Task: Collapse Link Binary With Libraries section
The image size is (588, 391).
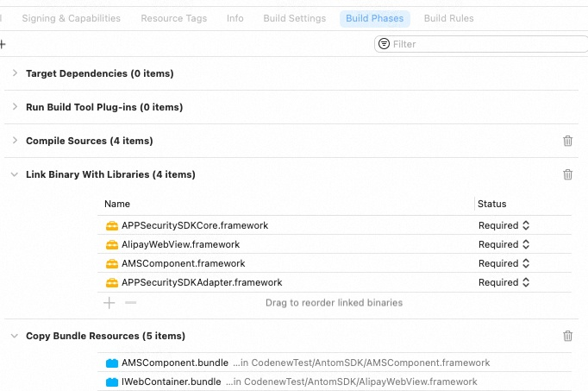Action: 15,174
